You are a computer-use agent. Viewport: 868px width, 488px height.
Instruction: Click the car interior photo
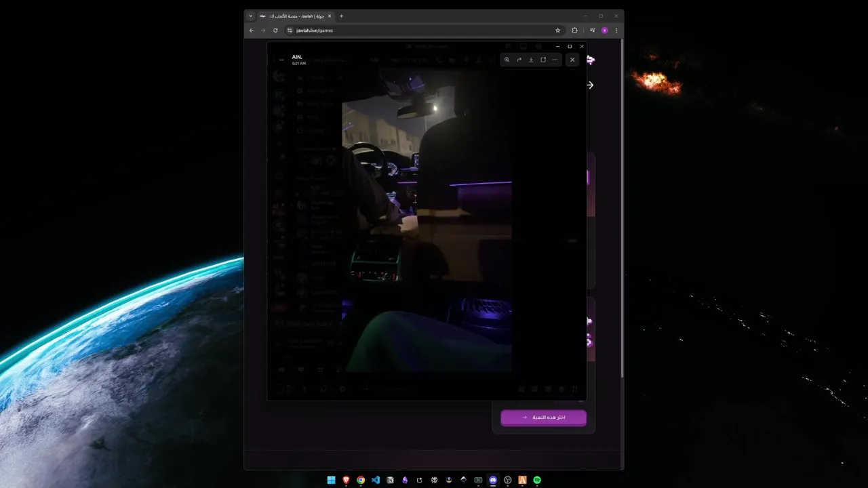coord(427,219)
